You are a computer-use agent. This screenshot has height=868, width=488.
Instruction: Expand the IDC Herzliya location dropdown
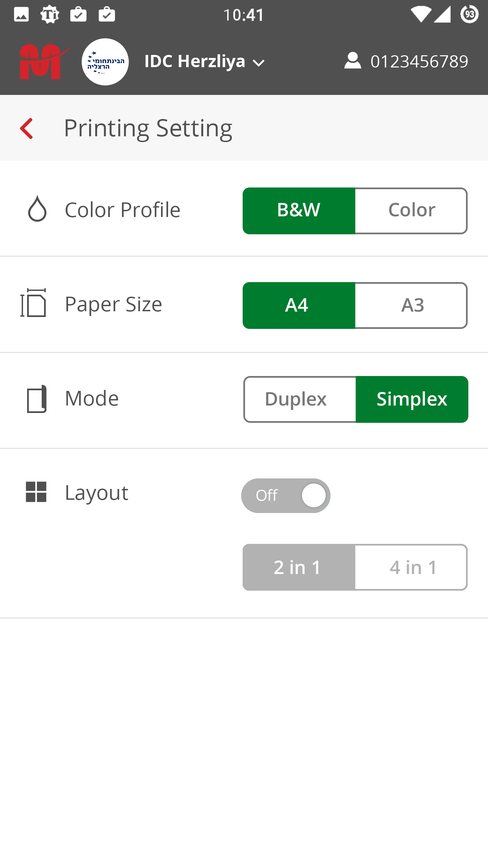pyautogui.click(x=205, y=61)
